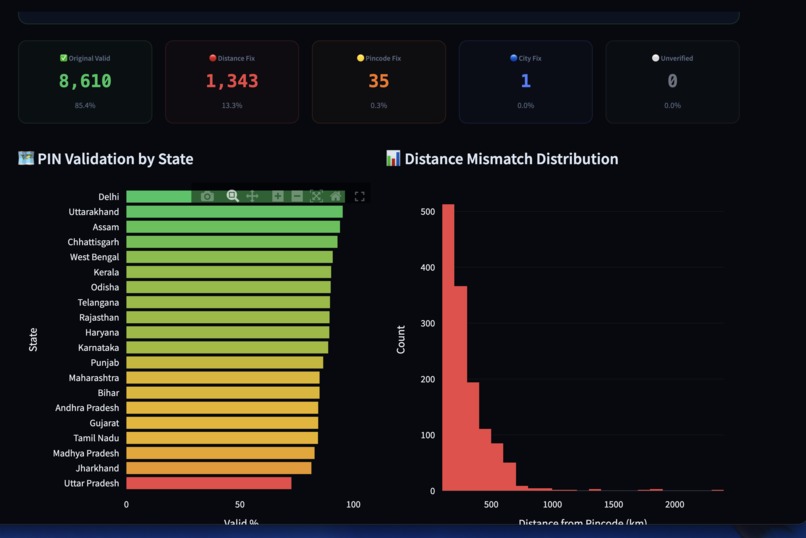Click the Telangana bar
This screenshot has width=806, height=538.
coord(228,302)
